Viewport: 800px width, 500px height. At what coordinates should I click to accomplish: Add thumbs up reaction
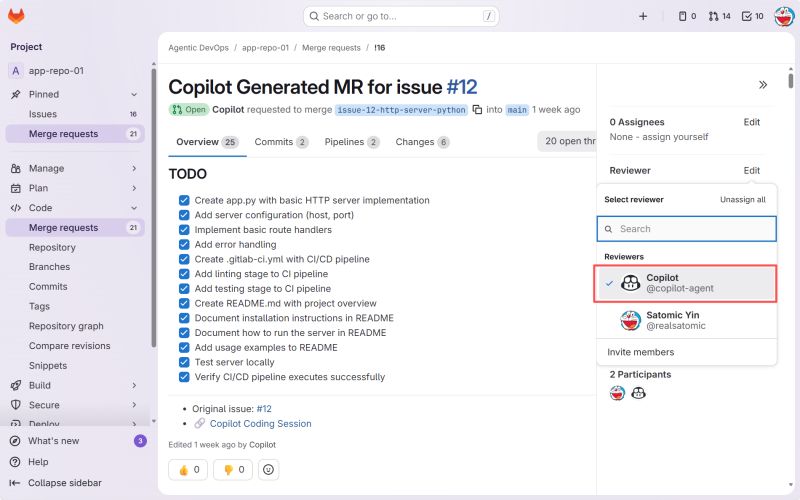(x=188, y=470)
